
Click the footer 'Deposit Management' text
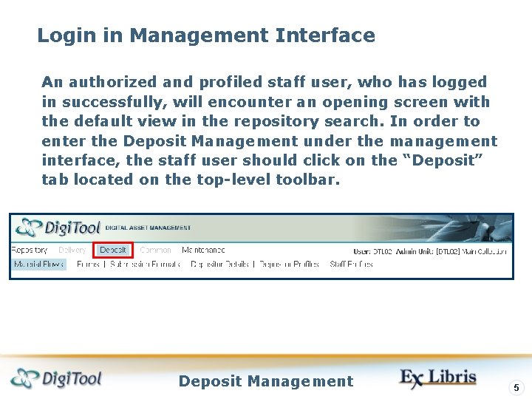pyautogui.click(x=266, y=381)
